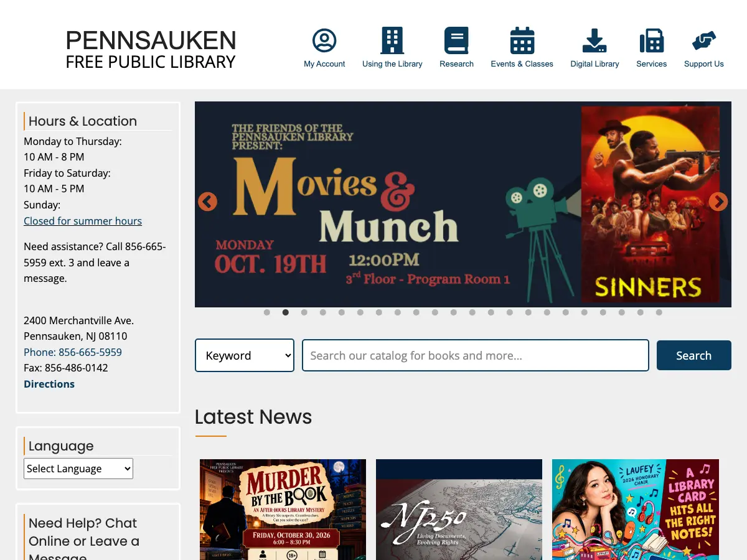Click the Events & Classes menu label
This screenshot has height=560, width=747.
tap(522, 64)
